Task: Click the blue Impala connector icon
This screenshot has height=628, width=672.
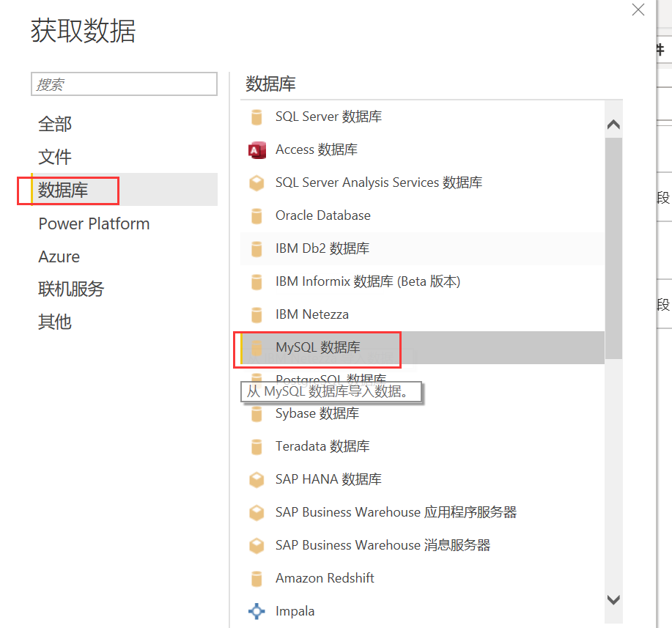Action: pos(256,611)
